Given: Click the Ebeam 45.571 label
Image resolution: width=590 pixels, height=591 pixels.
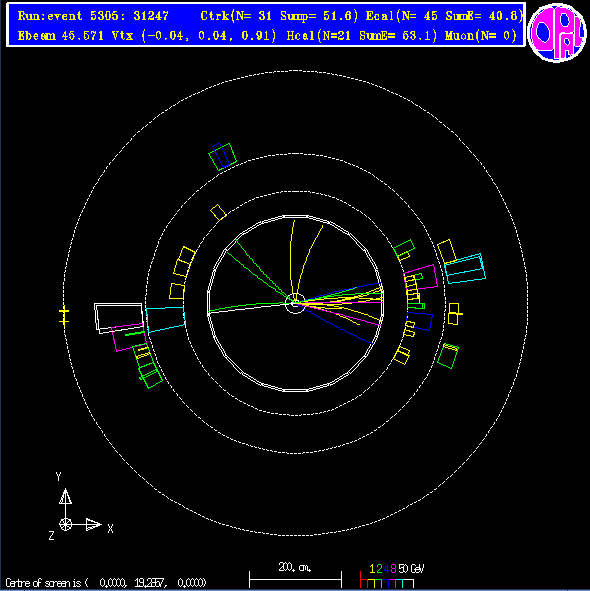Looking at the screenshot, I should [61, 36].
